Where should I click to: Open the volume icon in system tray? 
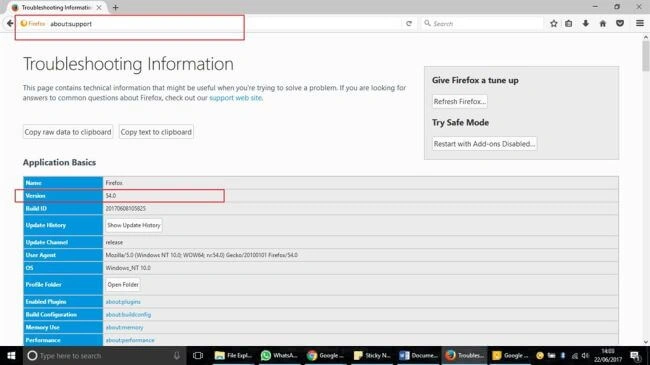pos(585,355)
